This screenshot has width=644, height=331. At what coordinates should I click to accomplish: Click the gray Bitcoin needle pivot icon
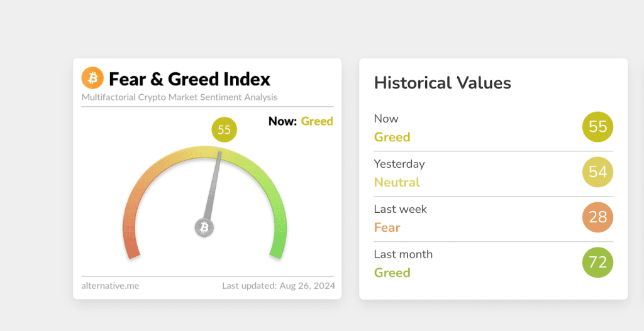click(x=204, y=227)
